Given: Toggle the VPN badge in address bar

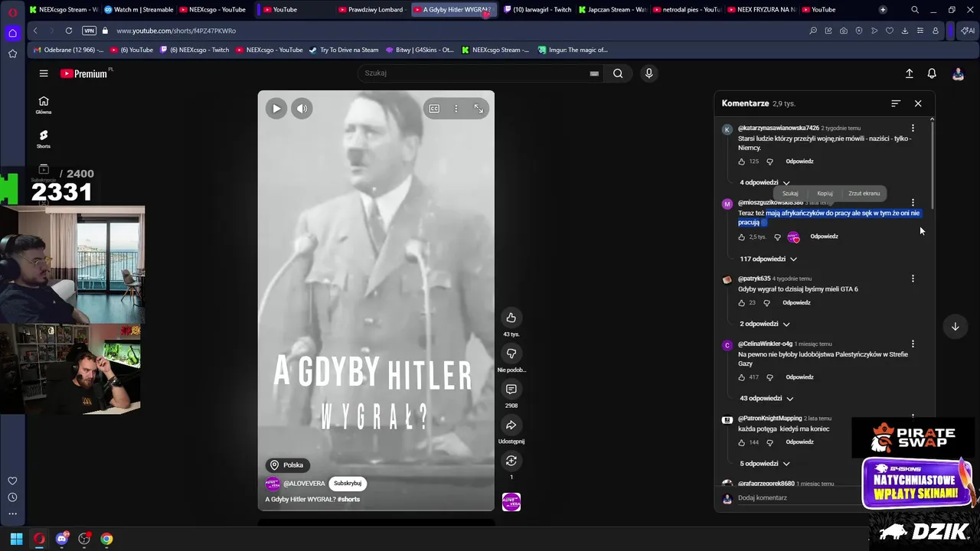Looking at the screenshot, I should pyautogui.click(x=89, y=31).
